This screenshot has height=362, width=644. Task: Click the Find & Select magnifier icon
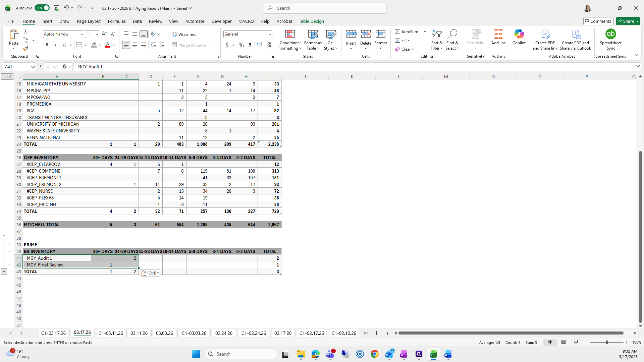(452, 34)
